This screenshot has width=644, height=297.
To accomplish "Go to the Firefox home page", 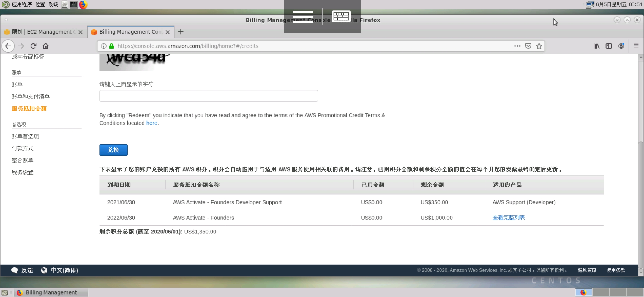I will (46, 46).
